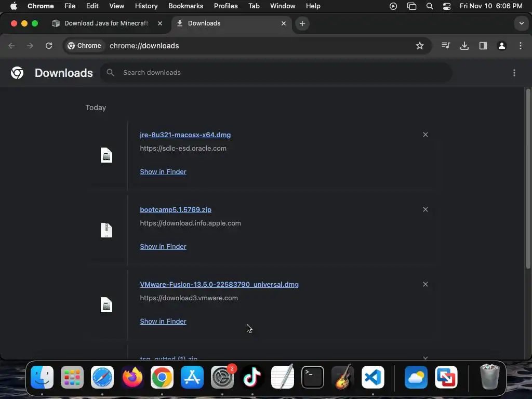Click the https://download3.vmware.com source text
The image size is (532, 399).
[x=189, y=298]
